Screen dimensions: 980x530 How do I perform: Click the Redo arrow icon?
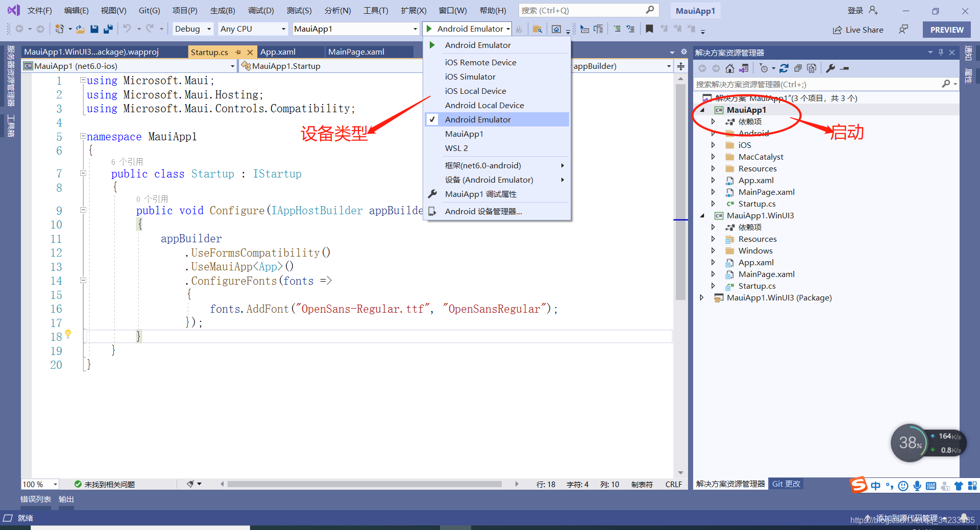[150, 29]
